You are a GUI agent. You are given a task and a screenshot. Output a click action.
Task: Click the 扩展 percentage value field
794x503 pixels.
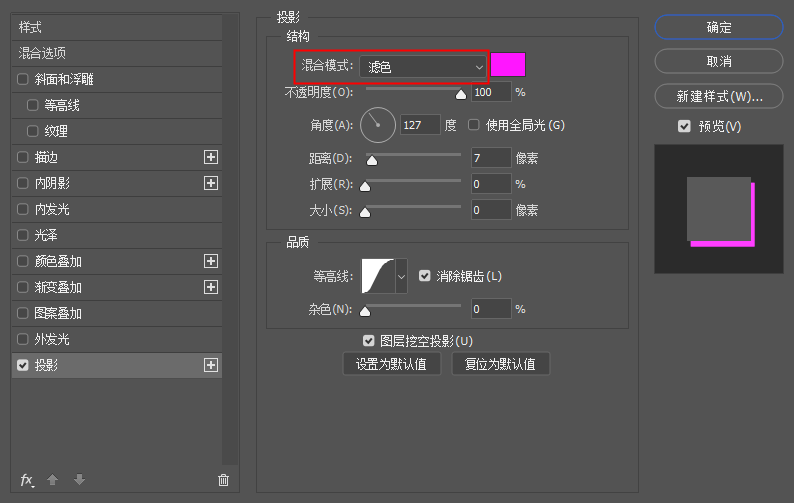click(x=491, y=184)
